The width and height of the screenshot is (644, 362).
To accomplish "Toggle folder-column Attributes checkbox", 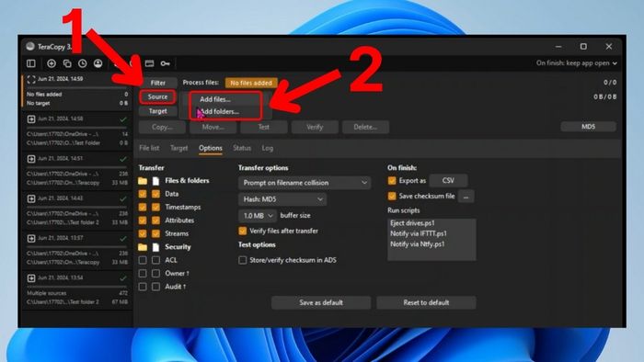I will click(143, 221).
